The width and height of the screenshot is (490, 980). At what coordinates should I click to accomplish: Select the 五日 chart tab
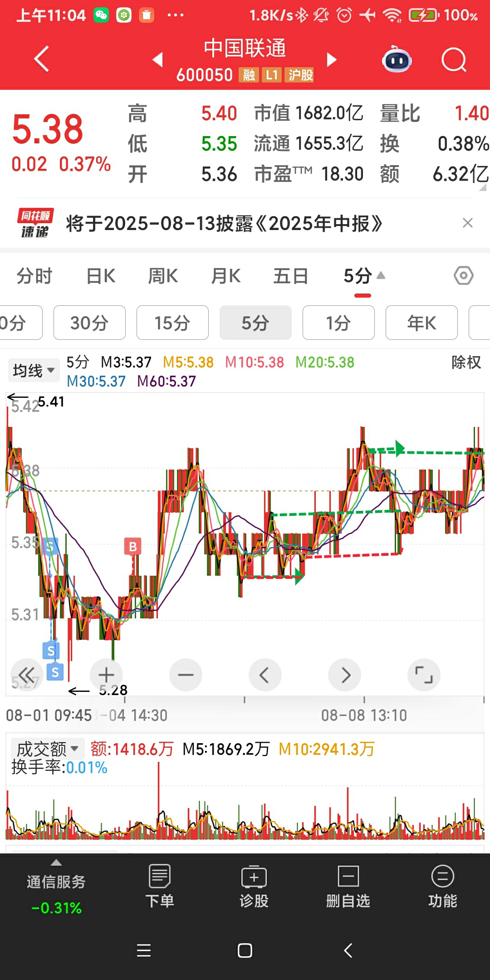[x=290, y=276]
